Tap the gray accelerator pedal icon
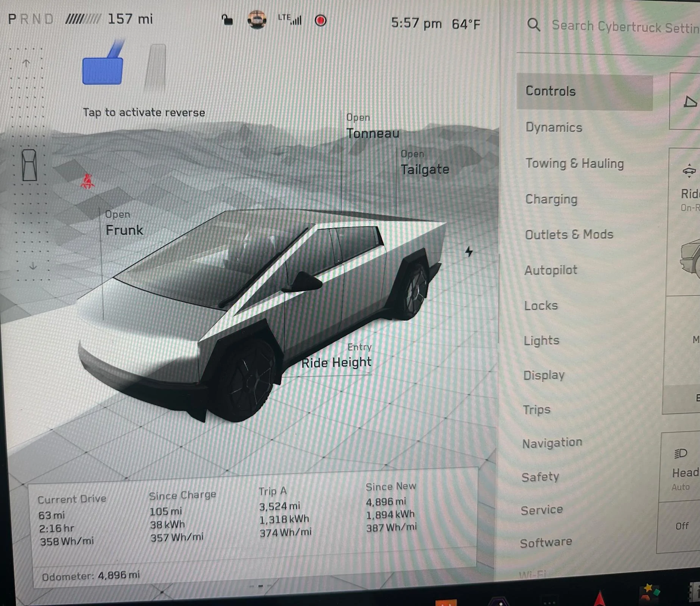The height and width of the screenshot is (606, 700). pyautogui.click(x=156, y=67)
